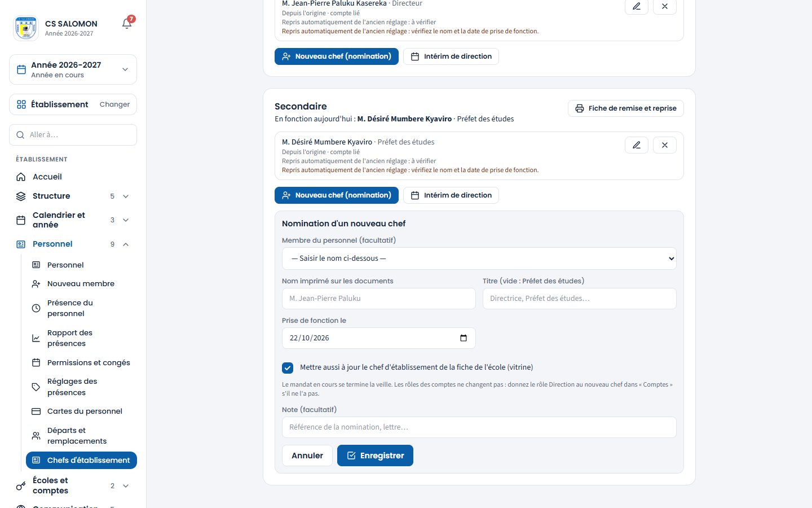Image resolution: width=812 pixels, height=508 pixels.
Task: Click Nom imprimé sur les documents field
Action: click(x=379, y=299)
